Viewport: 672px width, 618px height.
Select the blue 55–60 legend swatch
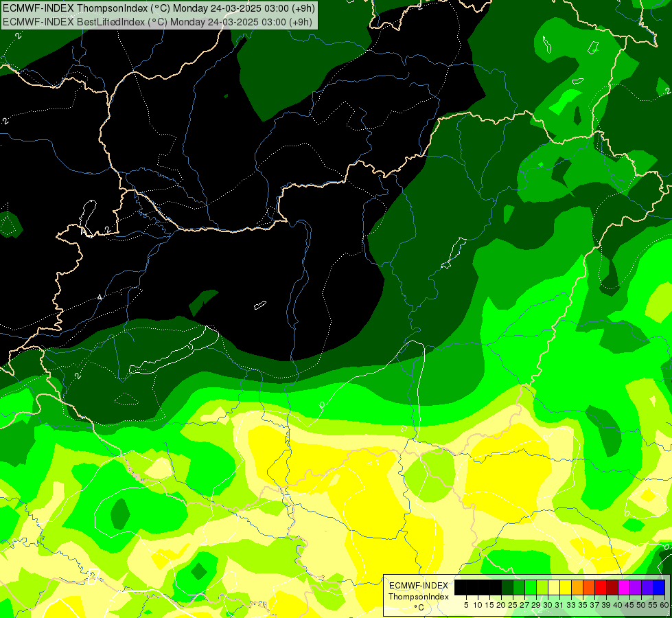pos(659,588)
